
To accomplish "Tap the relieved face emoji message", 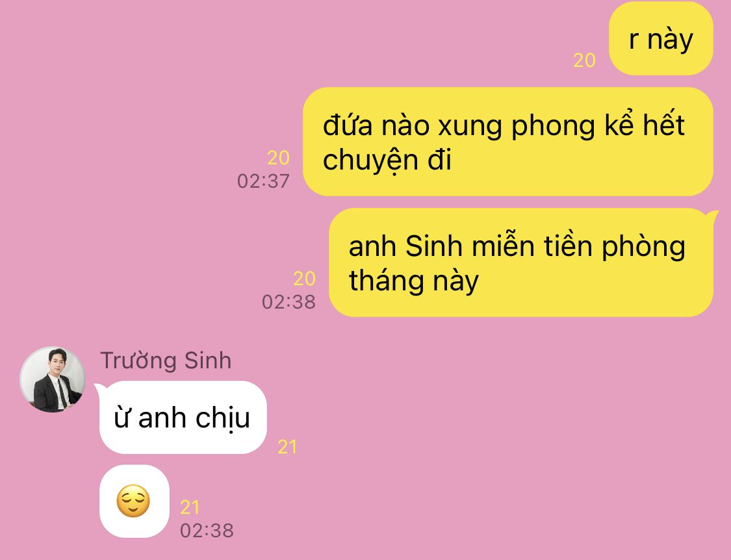I will (133, 502).
